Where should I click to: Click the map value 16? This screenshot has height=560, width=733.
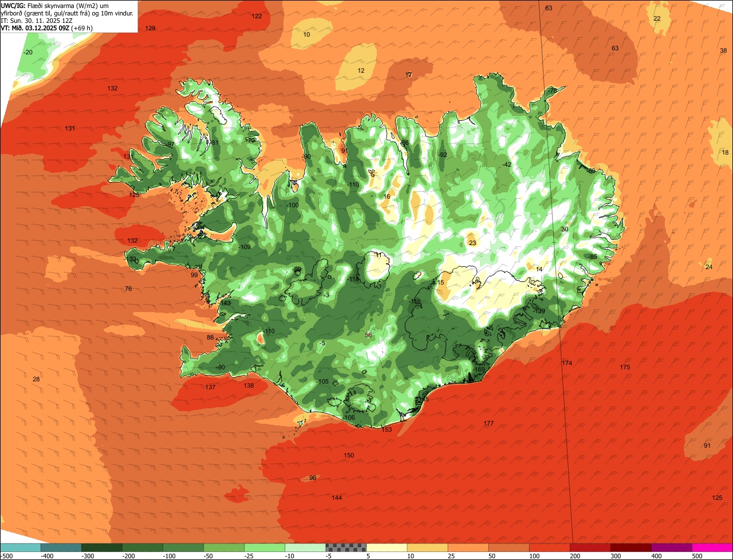(387, 196)
